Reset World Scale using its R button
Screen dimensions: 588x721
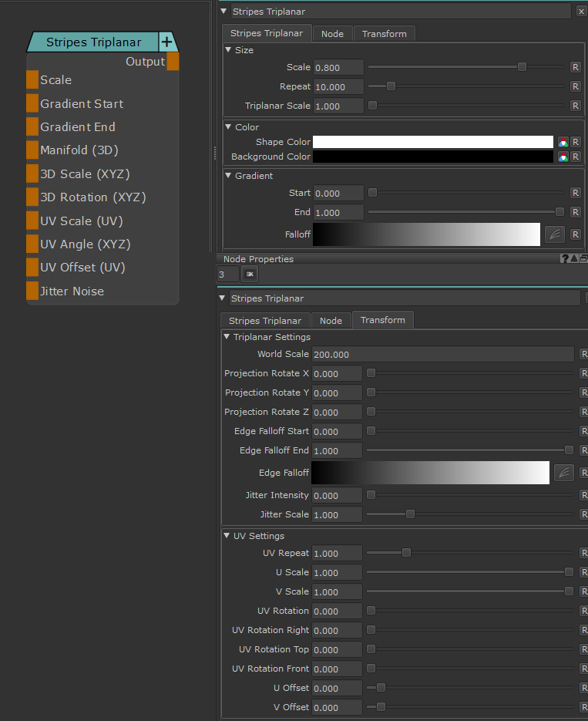click(x=583, y=354)
